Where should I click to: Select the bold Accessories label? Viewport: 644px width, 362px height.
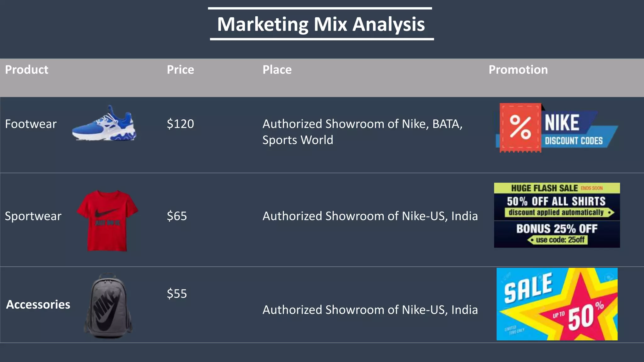38,304
